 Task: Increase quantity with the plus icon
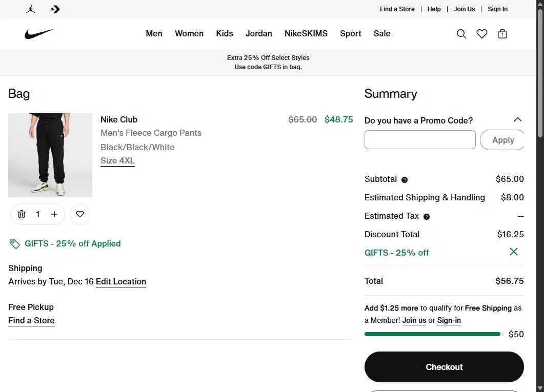[54, 214]
